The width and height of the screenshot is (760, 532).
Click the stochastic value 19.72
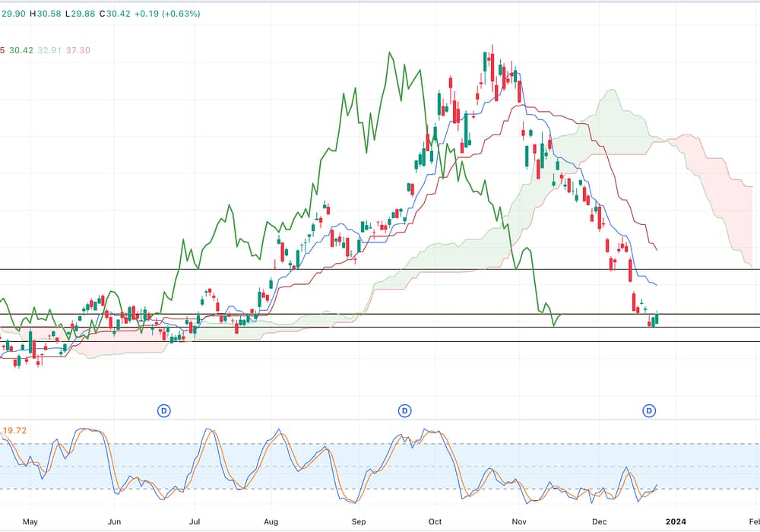coord(14,430)
